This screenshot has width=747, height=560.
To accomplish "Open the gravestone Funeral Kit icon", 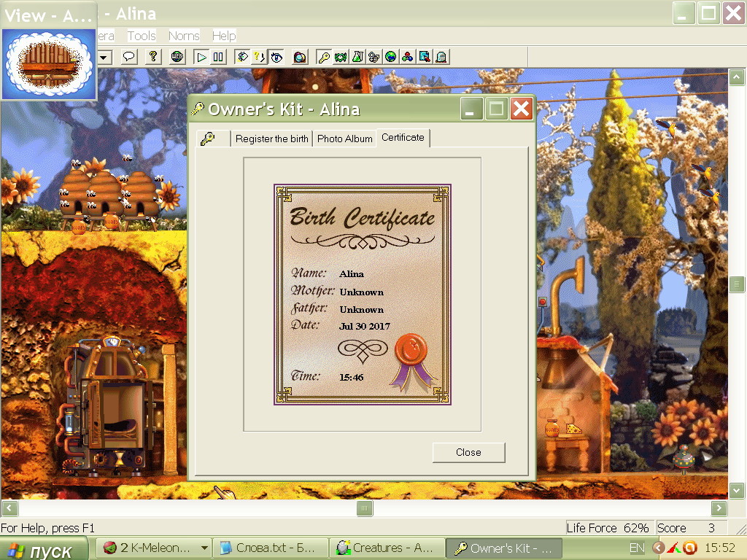I will point(441,57).
